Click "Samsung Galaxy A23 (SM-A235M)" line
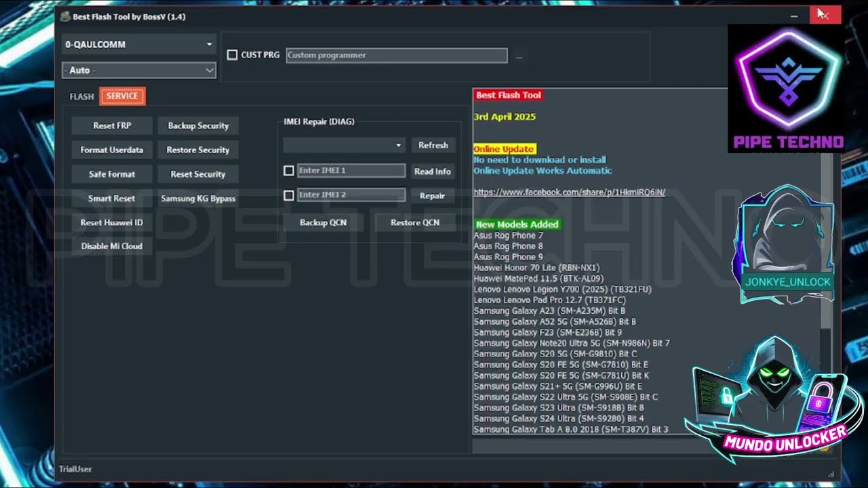The image size is (868, 488). [x=550, y=310]
